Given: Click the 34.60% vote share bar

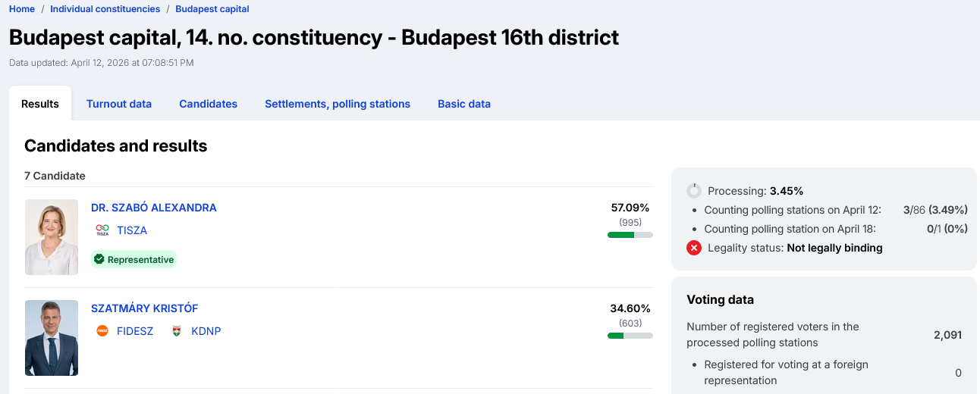Looking at the screenshot, I should pos(630,336).
